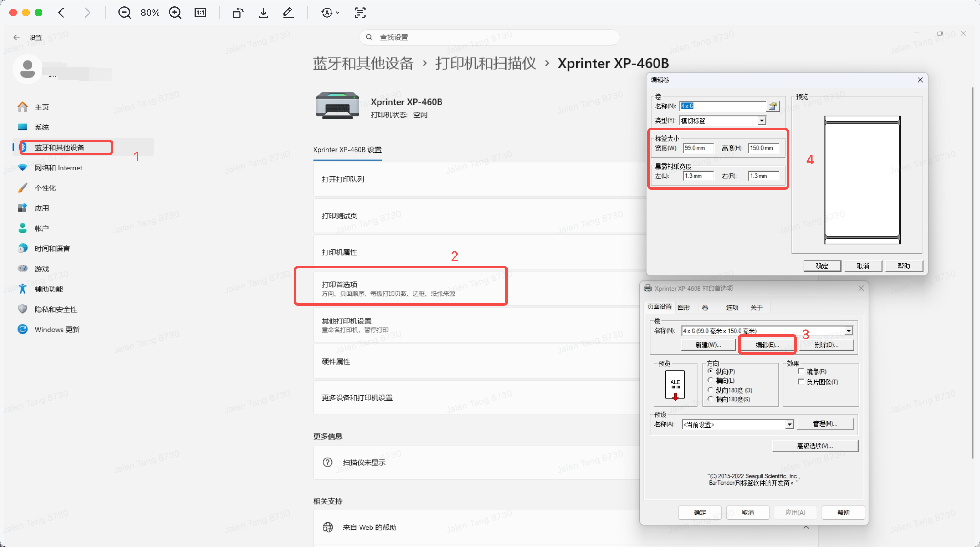Click 删除(D)... button
The height and width of the screenshot is (547, 980).
click(826, 345)
